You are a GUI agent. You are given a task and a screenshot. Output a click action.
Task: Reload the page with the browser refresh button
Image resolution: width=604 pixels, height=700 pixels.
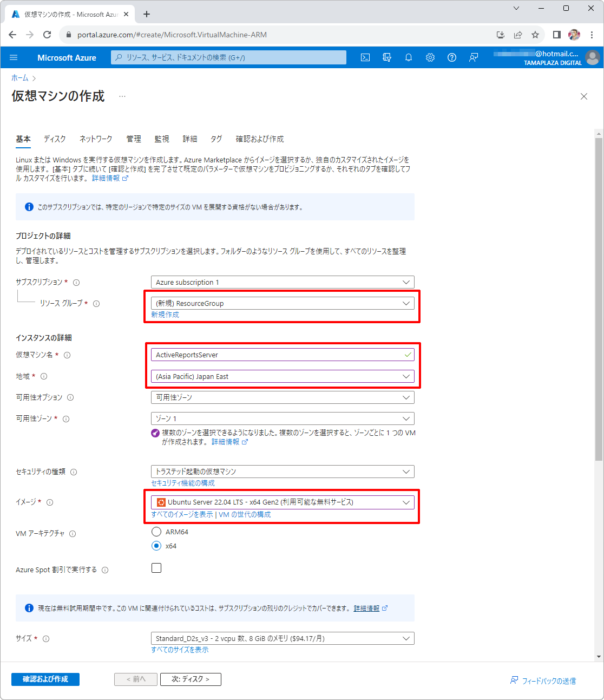point(47,35)
